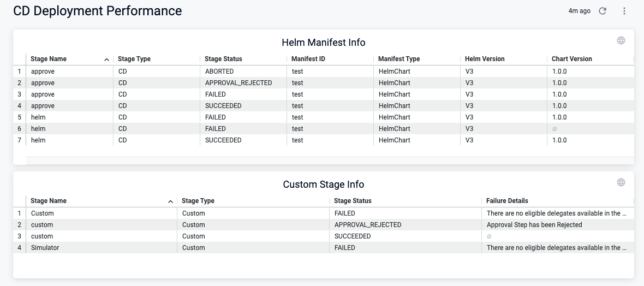Sort Custom table by Stage Status header
Image resolution: width=644 pixels, height=286 pixels.
click(353, 201)
